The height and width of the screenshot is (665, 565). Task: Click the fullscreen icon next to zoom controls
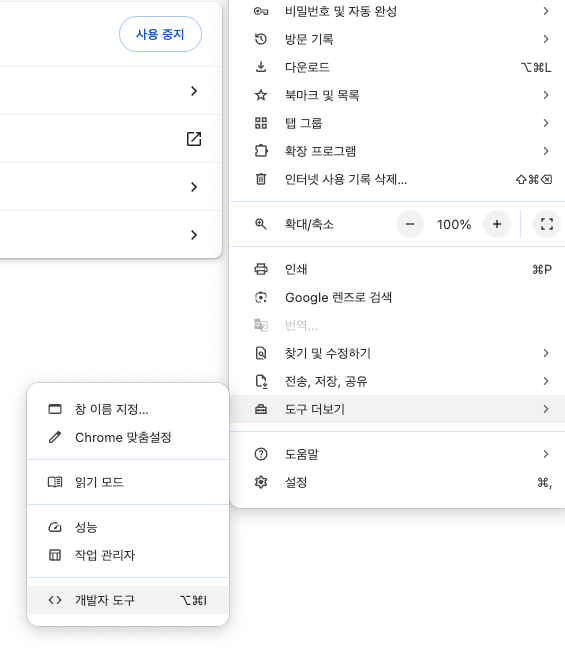547,224
